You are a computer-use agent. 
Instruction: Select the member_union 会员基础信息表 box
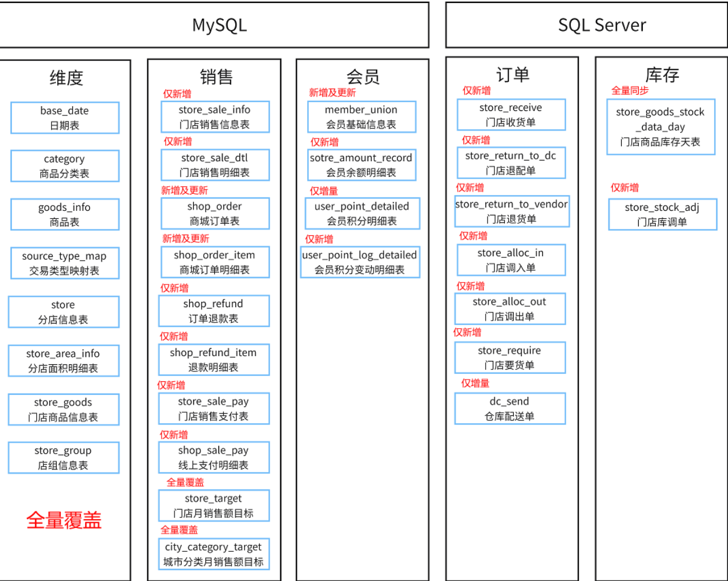[x=361, y=117]
